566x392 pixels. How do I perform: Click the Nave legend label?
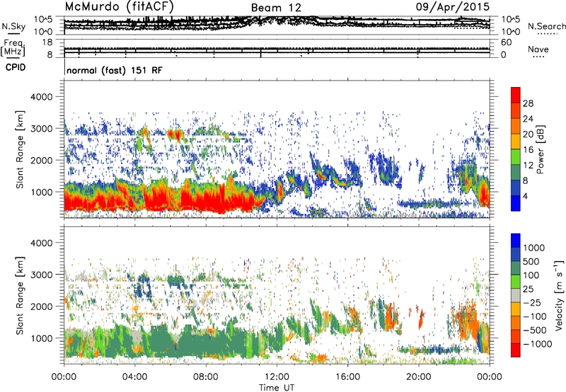(x=538, y=49)
